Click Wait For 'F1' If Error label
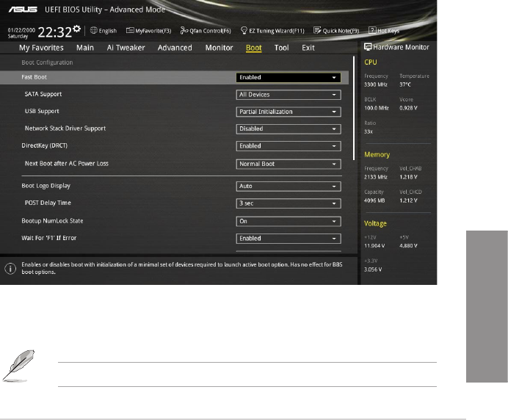Screen dimensions: 508x420 point(49,238)
